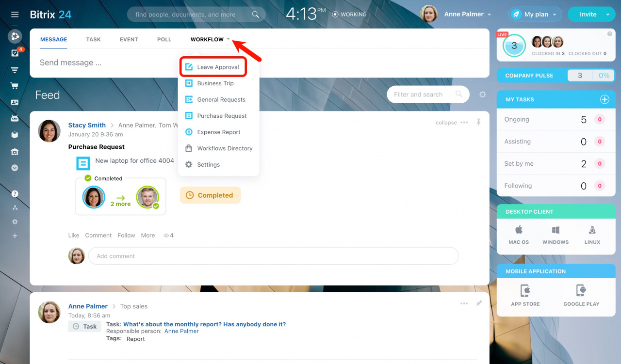Open the shopping cart sidebar icon

click(15, 86)
